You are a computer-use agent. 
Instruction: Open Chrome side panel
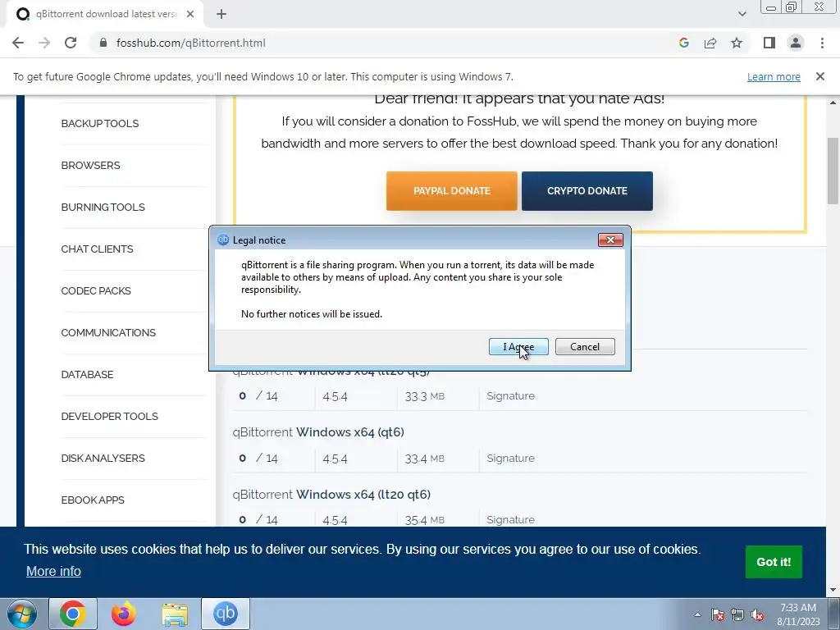click(769, 43)
